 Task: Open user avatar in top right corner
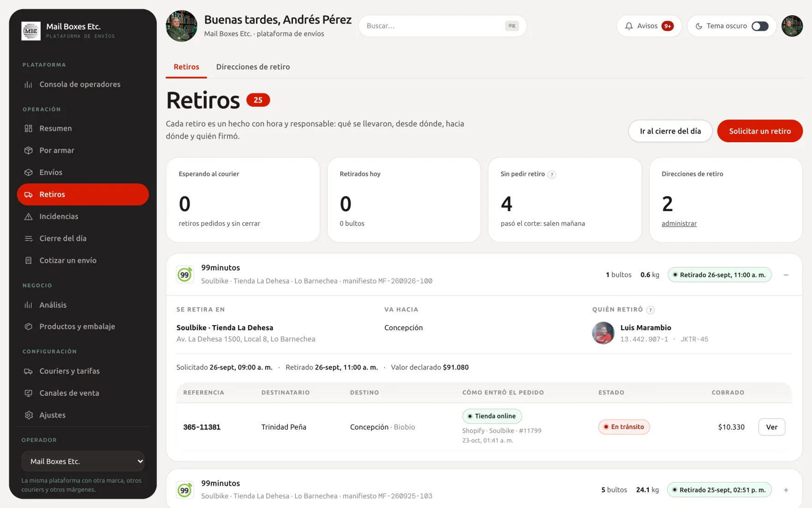click(792, 26)
